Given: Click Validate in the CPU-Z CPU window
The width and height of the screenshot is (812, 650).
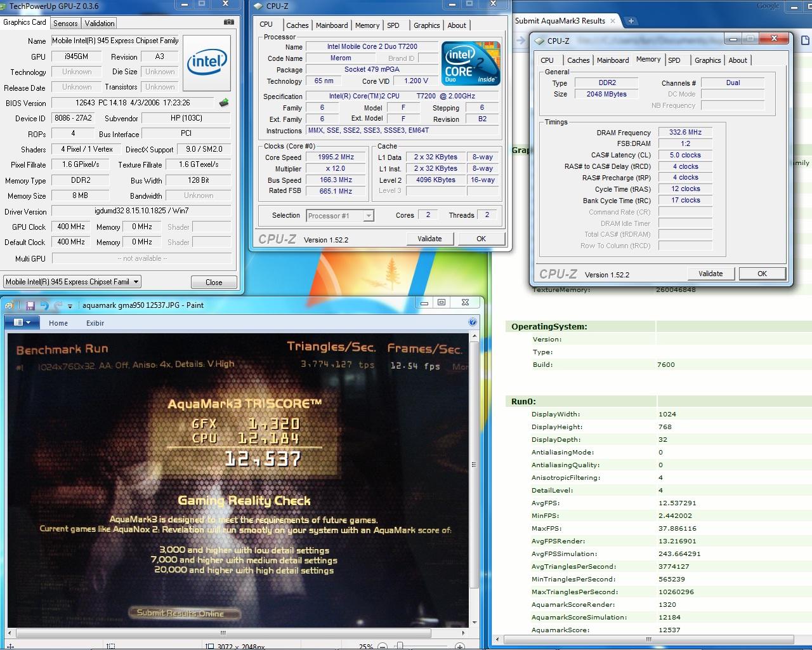Looking at the screenshot, I should [429, 239].
